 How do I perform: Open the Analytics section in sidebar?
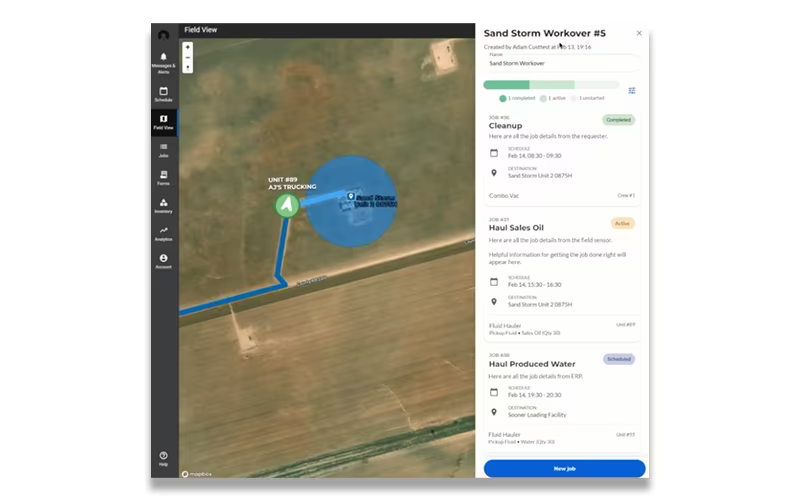click(163, 234)
